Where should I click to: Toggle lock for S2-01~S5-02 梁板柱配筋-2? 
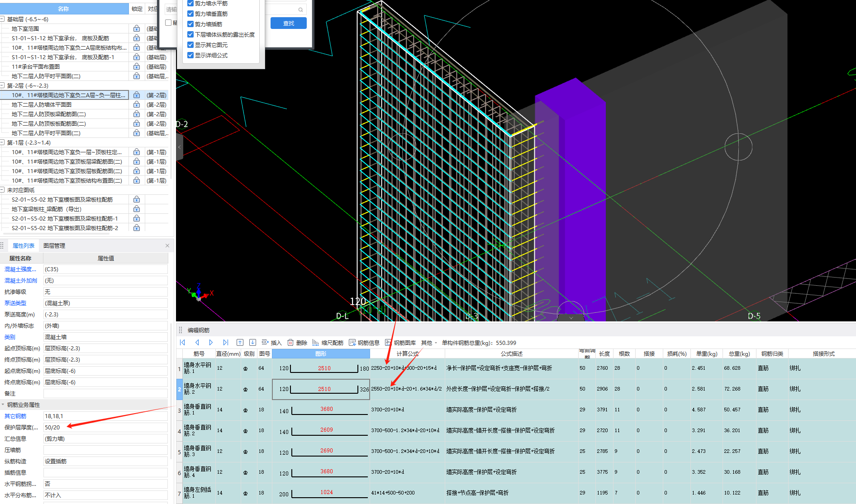coord(137,228)
